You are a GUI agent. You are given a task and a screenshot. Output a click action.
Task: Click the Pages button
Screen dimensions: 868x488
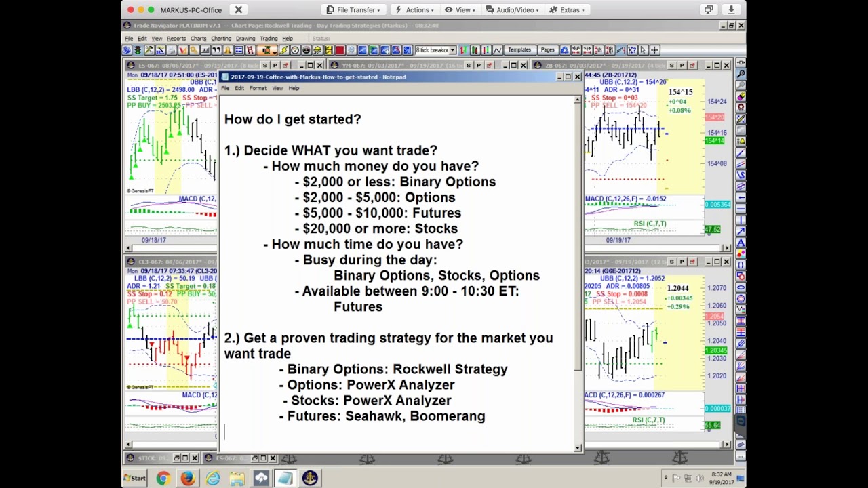547,50
